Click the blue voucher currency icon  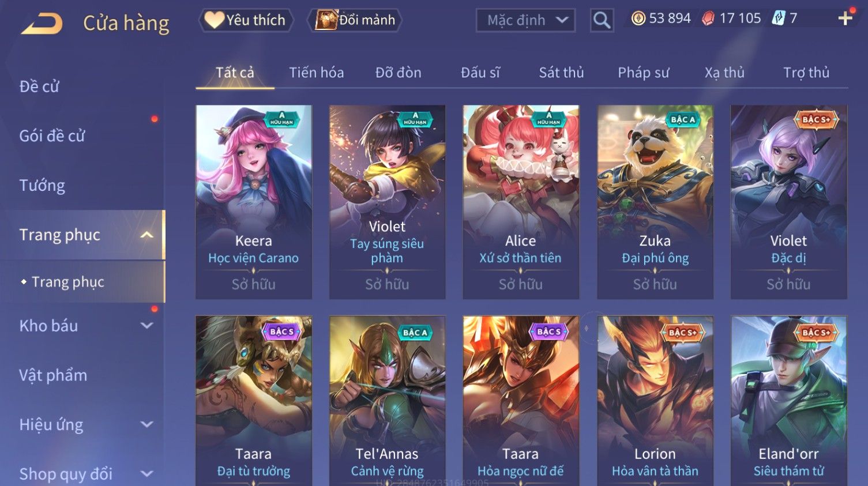pos(779,18)
